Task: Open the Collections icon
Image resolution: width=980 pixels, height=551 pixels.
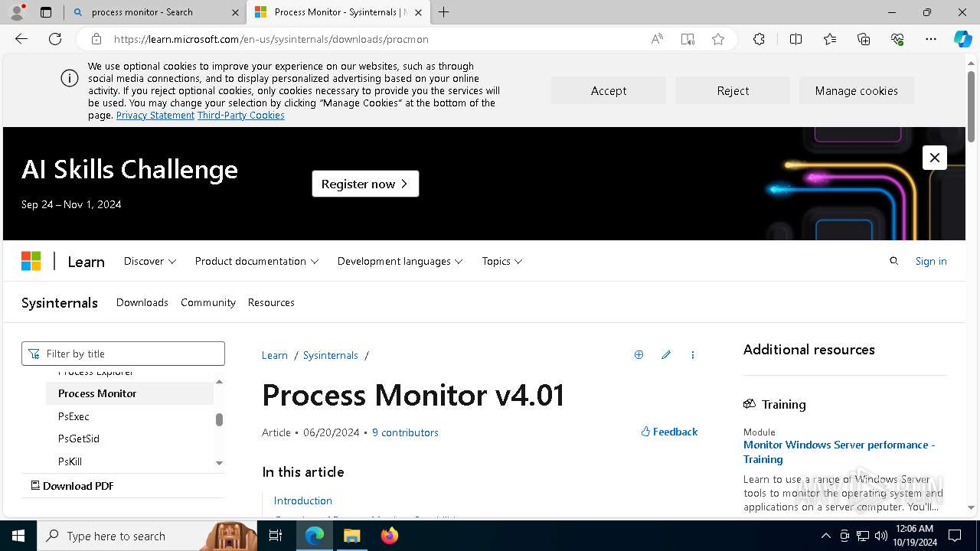Action: (864, 39)
